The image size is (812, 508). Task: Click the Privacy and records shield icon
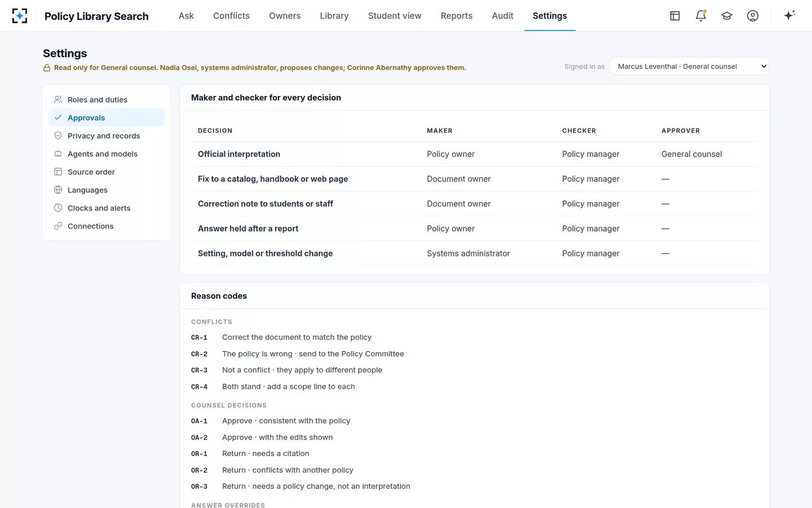click(x=58, y=135)
